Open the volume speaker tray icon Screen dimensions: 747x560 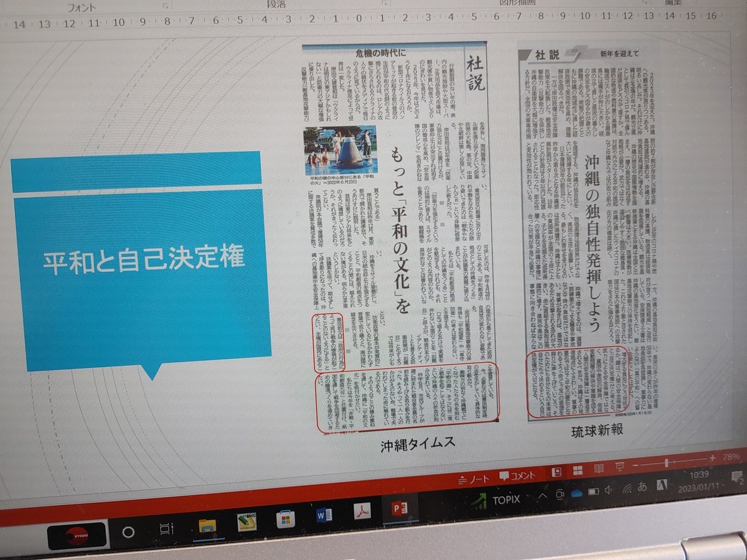pos(609,489)
